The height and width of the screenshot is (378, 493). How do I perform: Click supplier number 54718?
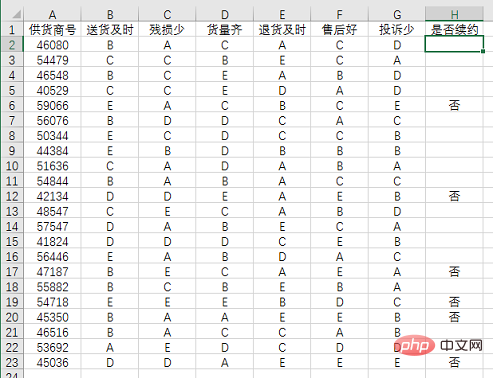[x=52, y=302]
